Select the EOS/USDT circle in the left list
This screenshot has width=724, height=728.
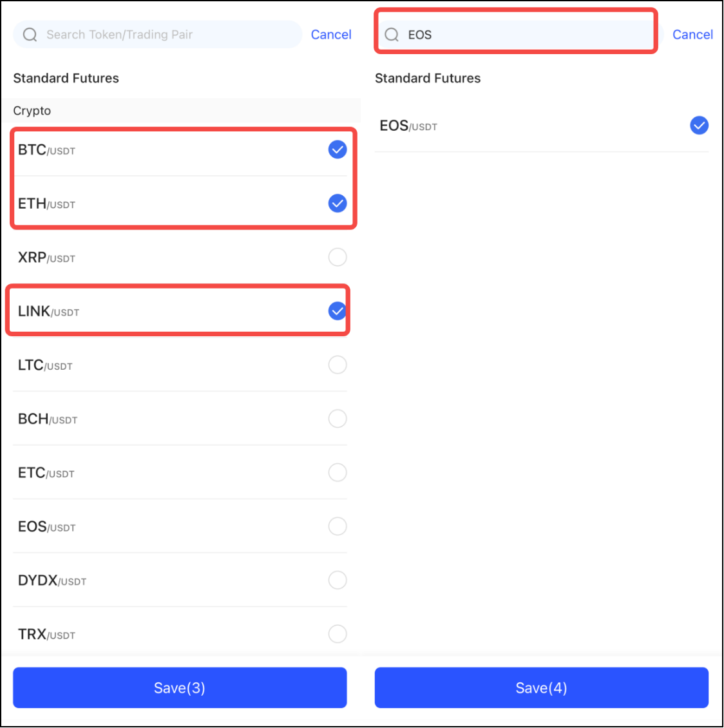point(338,526)
